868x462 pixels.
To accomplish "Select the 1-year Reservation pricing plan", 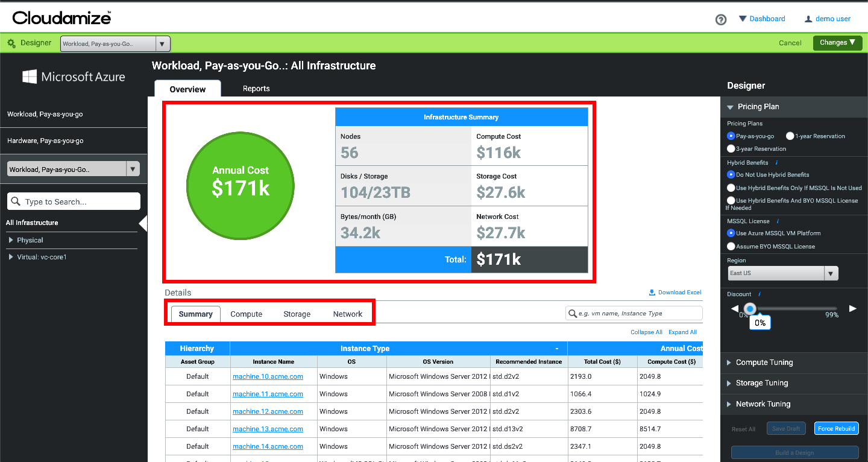I will tap(790, 136).
